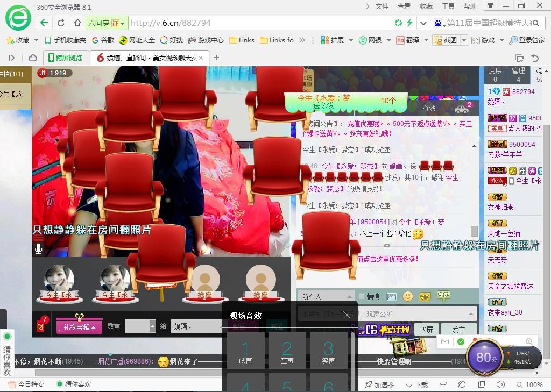
Task: Click the 飞屏 button
Action: tap(427, 330)
